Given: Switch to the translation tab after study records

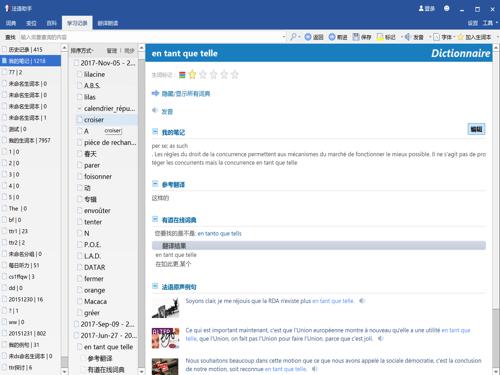Looking at the screenshot, I should 107,23.
